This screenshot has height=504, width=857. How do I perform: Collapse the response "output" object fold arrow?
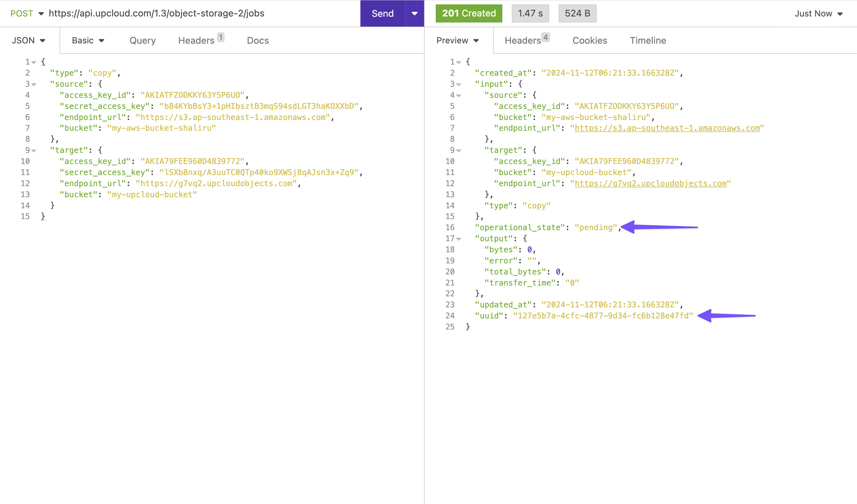(x=458, y=239)
